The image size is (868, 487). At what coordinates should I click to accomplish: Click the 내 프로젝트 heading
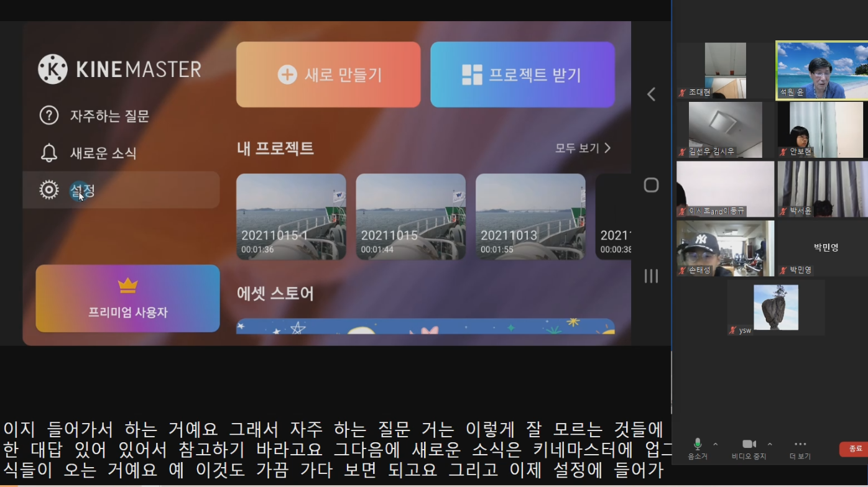click(275, 148)
